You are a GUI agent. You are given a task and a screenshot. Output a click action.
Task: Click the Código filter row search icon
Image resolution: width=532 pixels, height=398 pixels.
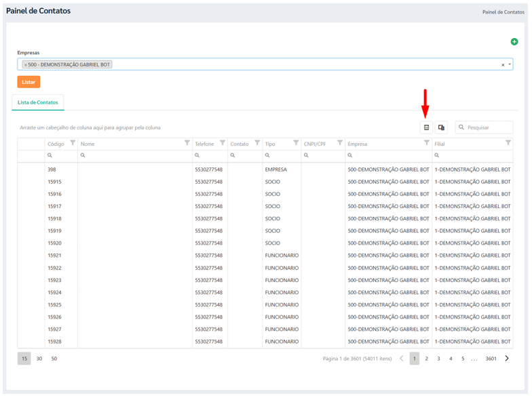[x=50, y=155]
